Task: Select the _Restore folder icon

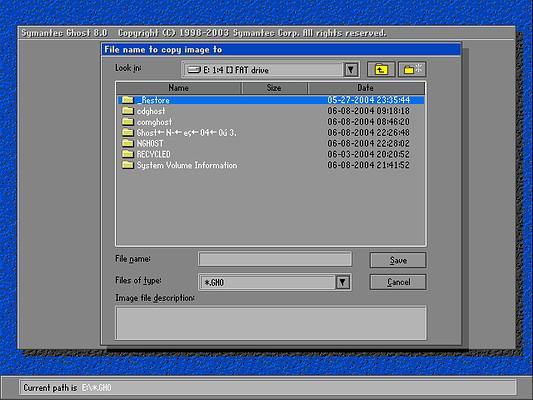Action: tap(128, 100)
